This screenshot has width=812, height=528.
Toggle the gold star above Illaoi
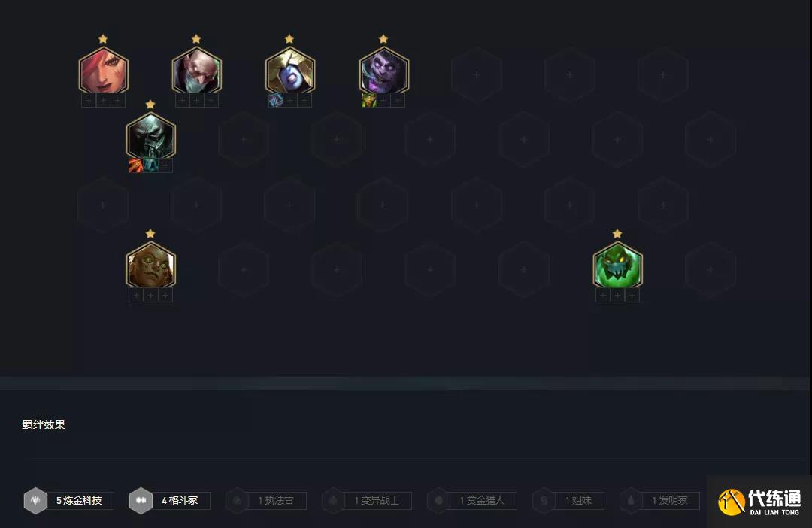pos(150,234)
